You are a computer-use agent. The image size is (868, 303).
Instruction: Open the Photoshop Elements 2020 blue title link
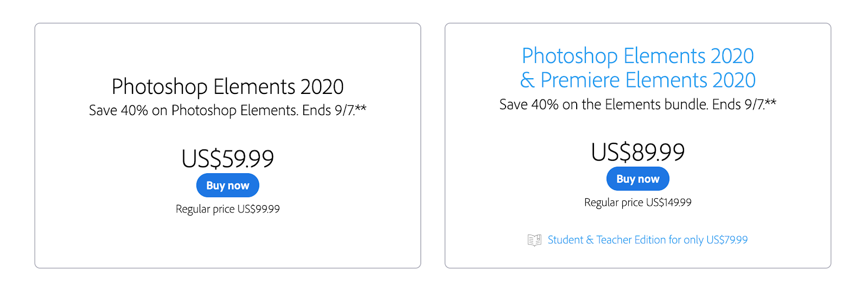click(637, 56)
